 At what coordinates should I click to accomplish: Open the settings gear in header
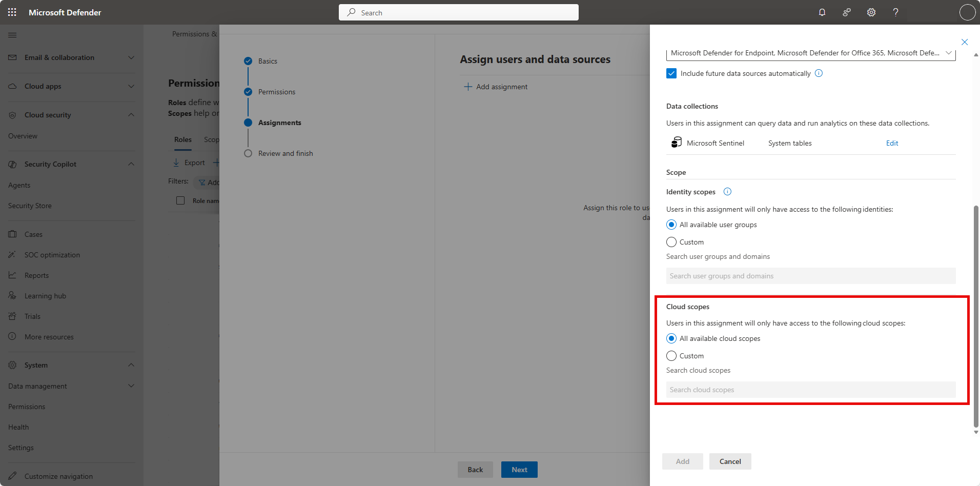(871, 12)
